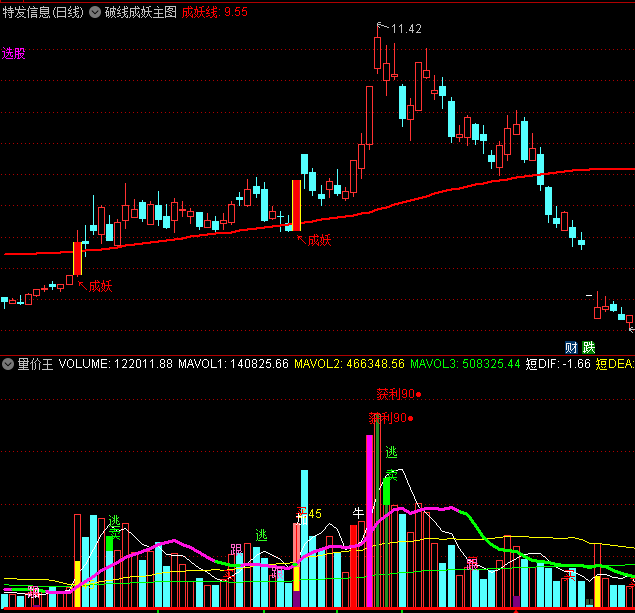The image size is (635, 613).
Task: Click the MAVOL3: 508325.44 readout
Action: click(x=465, y=364)
